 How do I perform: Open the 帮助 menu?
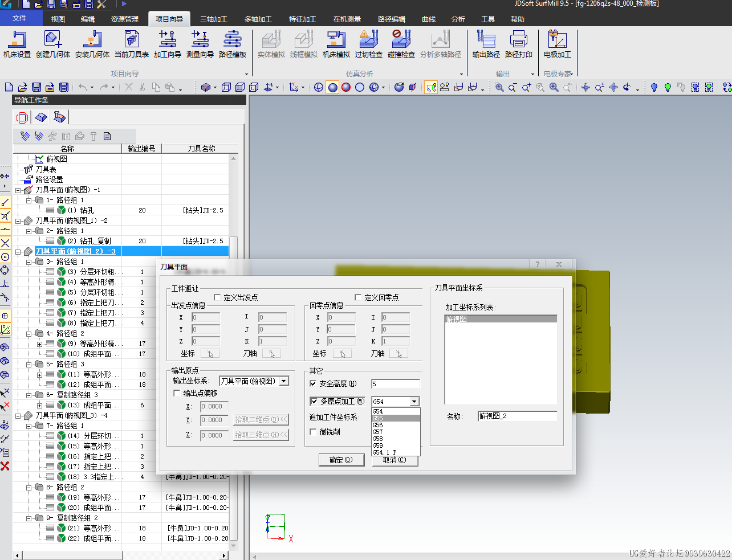coord(518,19)
